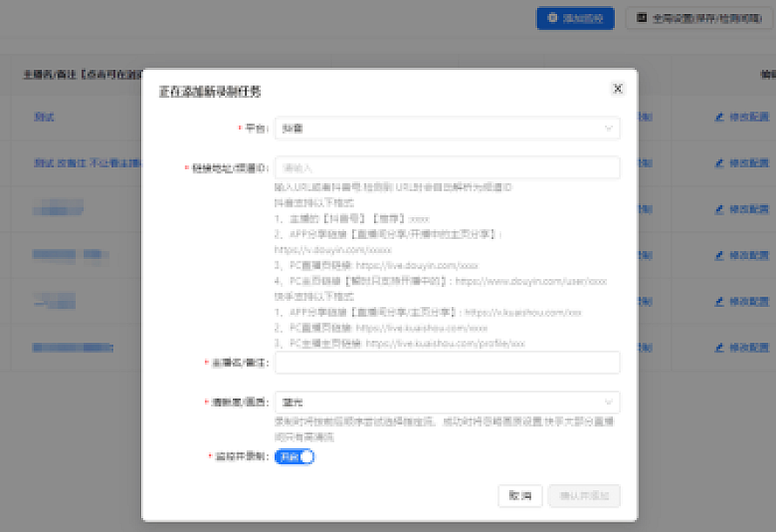776x532 pixels.
Task: Click 修改配置 edit icon in second row
Action: pyautogui.click(x=719, y=162)
